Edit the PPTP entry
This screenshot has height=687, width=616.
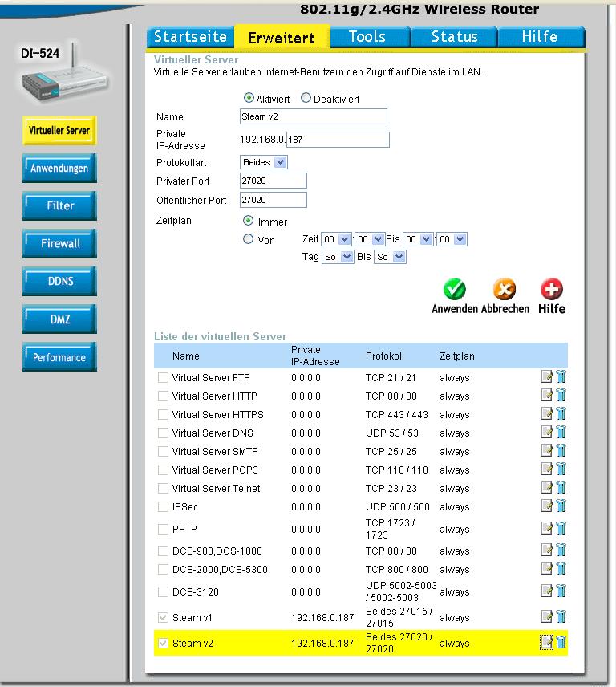pyautogui.click(x=546, y=528)
